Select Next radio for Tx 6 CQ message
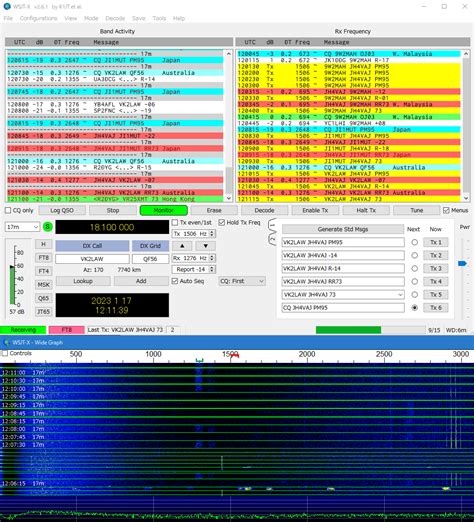Viewport: 474px width, 522px height. [414, 308]
